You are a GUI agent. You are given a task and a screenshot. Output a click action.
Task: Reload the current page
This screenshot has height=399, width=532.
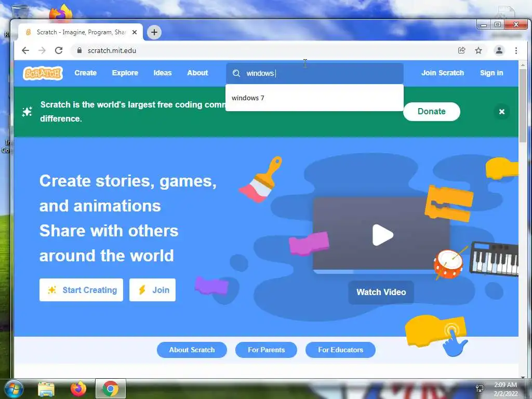click(x=59, y=50)
